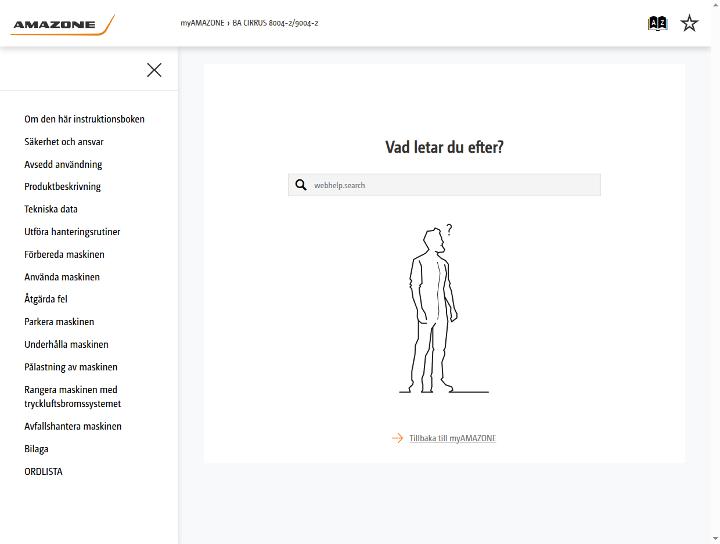Focus the webhelp.search input field

pyautogui.click(x=444, y=185)
